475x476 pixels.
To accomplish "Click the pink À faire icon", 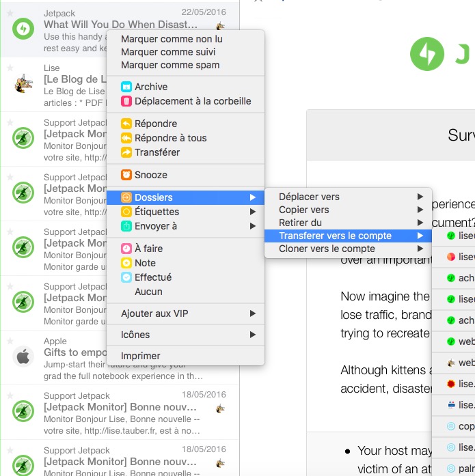I will tap(126, 249).
